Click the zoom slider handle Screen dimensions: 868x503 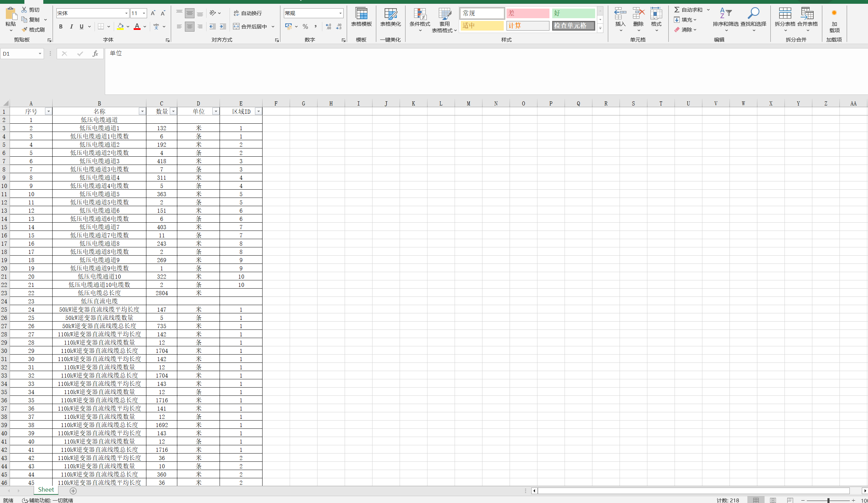tap(828, 500)
